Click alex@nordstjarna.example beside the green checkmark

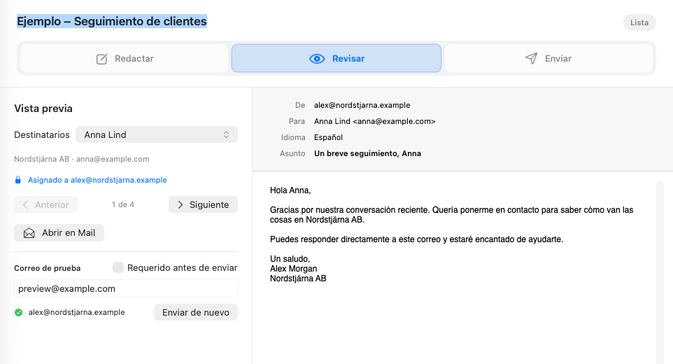tap(77, 312)
